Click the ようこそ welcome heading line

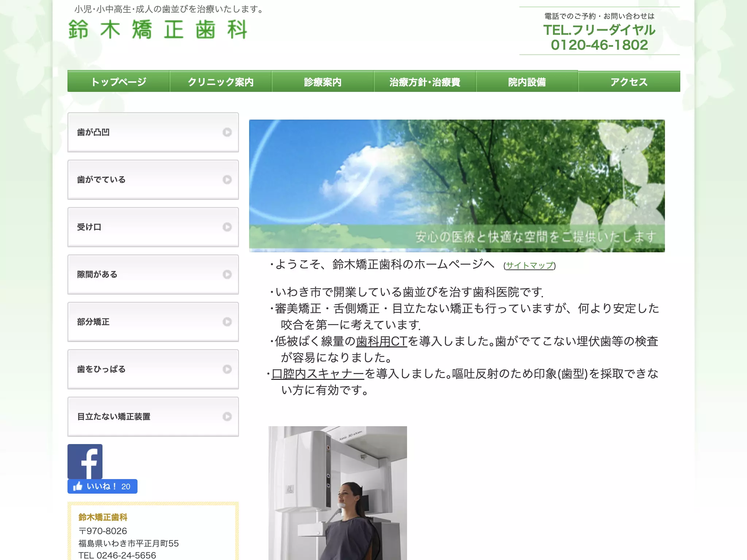pos(382,264)
